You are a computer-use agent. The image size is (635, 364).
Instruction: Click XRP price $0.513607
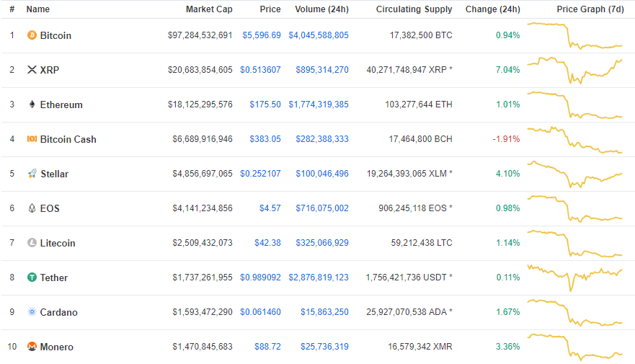[x=260, y=70]
